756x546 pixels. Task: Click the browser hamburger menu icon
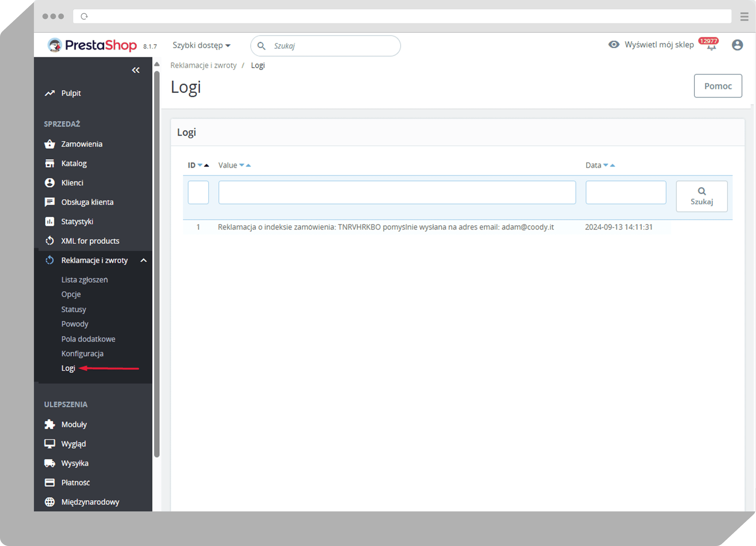(744, 16)
